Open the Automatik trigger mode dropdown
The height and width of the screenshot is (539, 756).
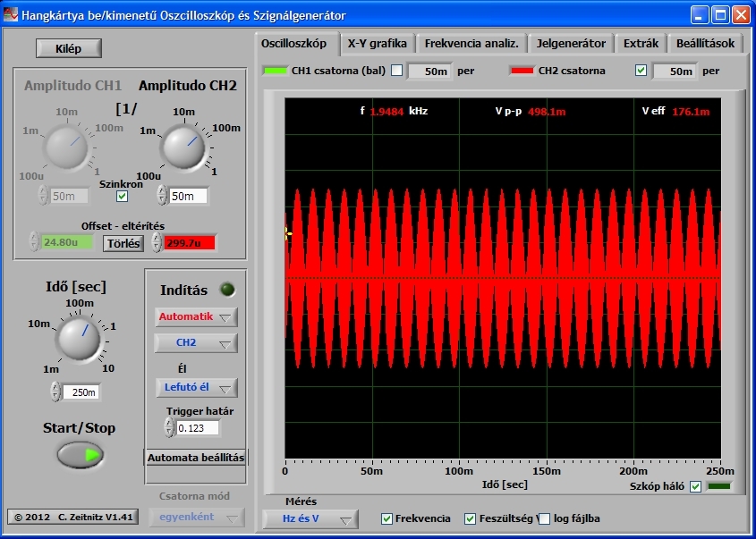(x=195, y=317)
